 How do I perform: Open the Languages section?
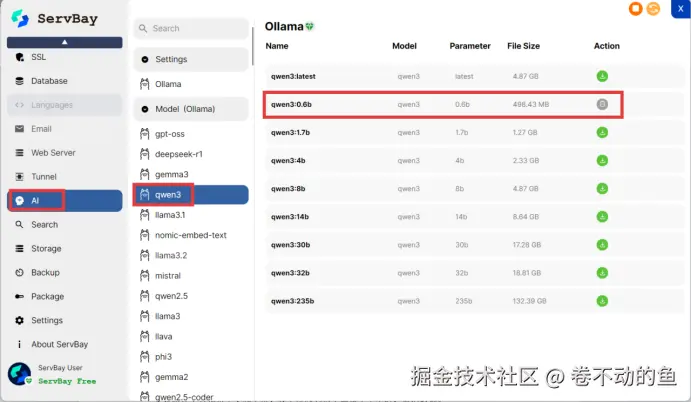65,105
